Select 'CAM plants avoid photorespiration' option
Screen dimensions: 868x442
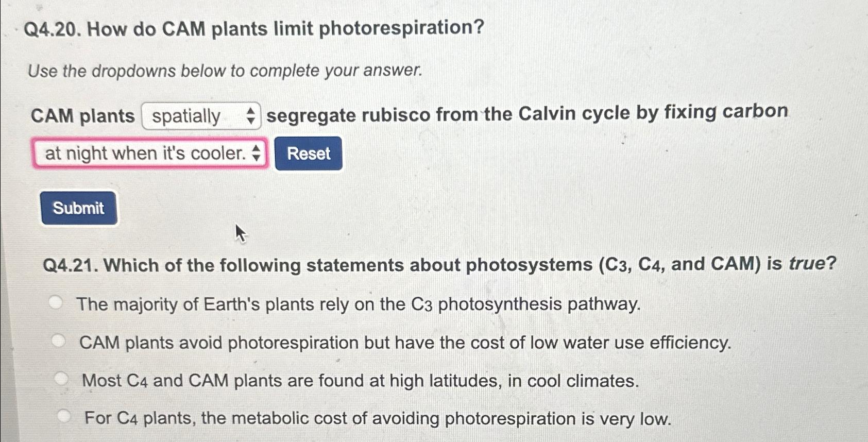pos(59,341)
